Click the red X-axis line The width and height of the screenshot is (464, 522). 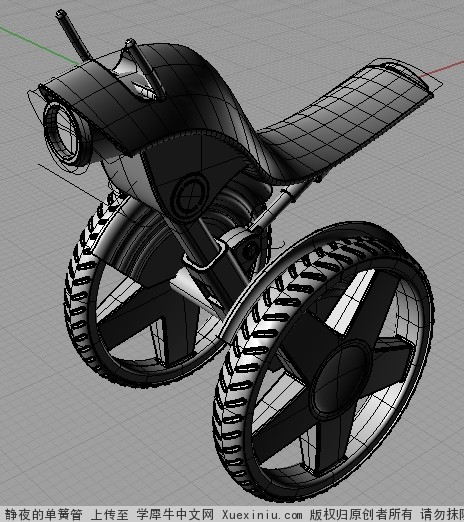point(442,69)
